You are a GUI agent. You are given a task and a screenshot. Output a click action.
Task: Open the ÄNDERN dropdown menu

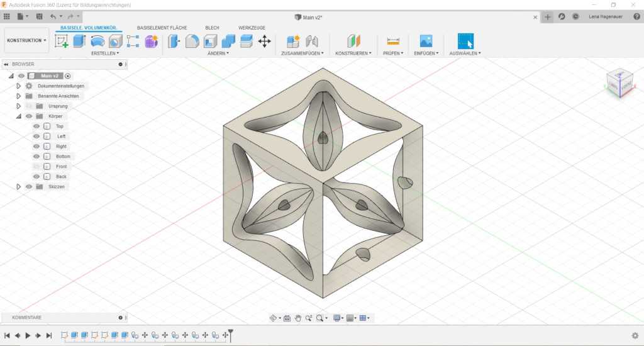[x=218, y=53]
